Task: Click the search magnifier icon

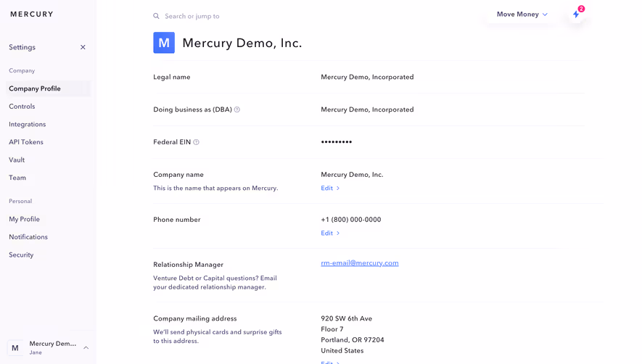Action: [x=156, y=16]
